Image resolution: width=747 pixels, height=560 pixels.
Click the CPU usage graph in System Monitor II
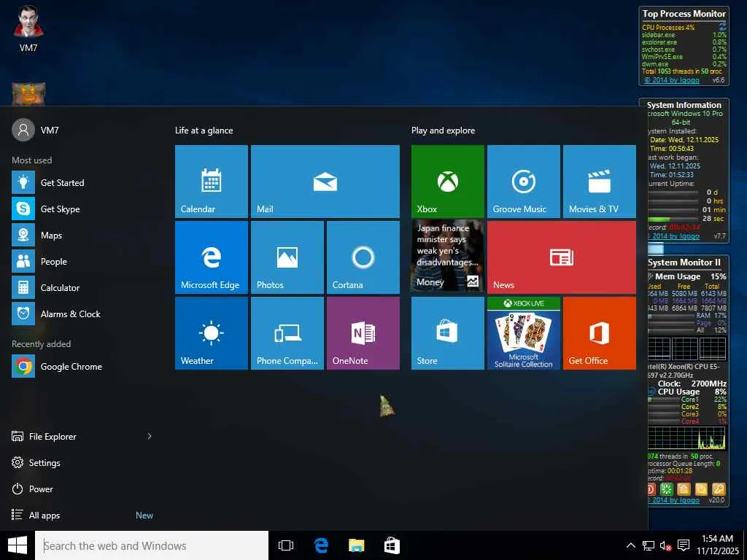(686, 438)
